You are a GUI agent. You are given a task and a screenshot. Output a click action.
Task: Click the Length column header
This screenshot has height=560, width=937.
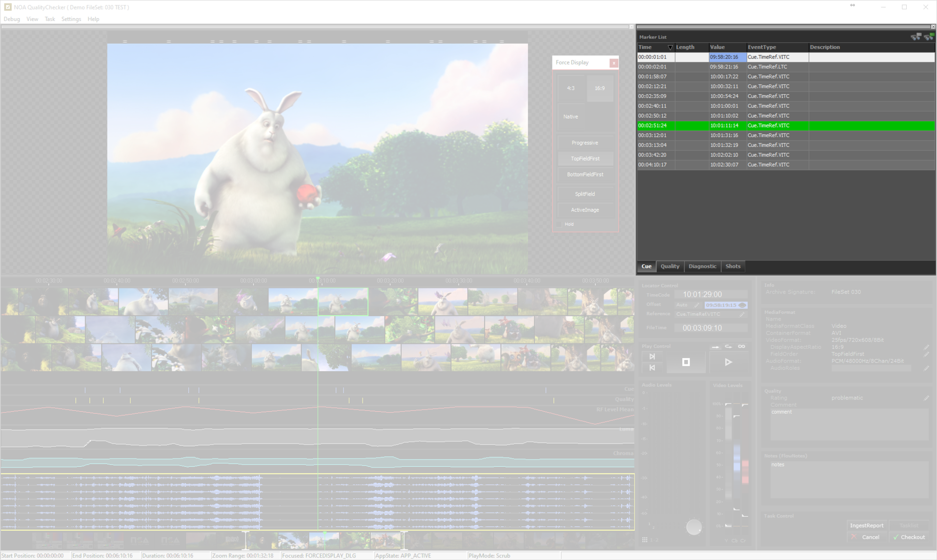click(x=691, y=47)
